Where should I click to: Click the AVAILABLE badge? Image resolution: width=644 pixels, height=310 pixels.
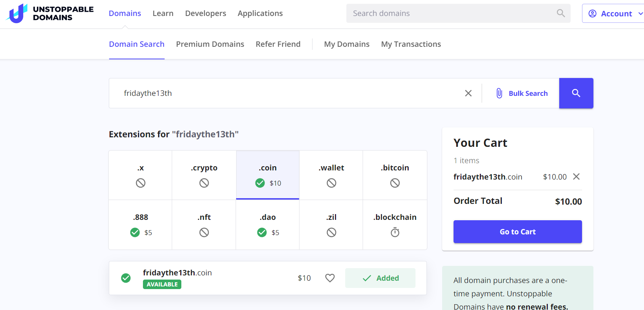162,285
